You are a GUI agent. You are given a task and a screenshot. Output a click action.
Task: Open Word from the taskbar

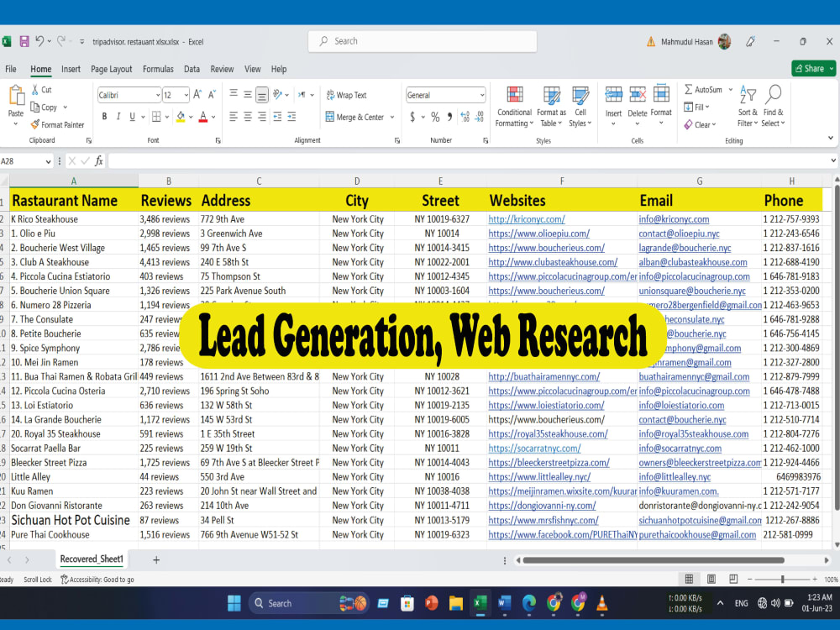(505, 603)
